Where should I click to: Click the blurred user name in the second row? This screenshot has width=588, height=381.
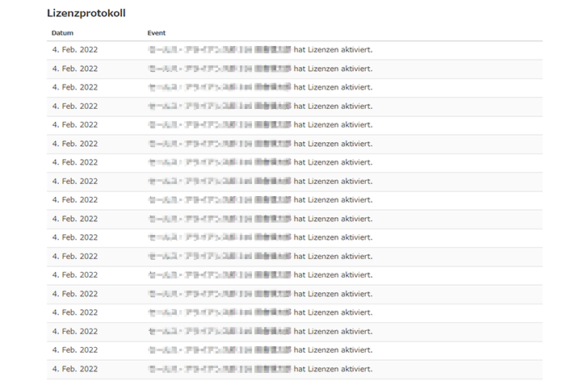pos(219,69)
